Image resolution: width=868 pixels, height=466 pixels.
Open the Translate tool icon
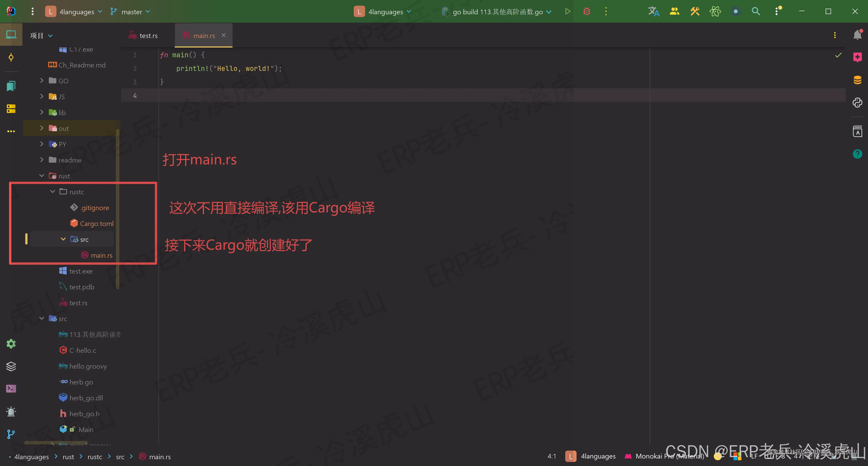tap(653, 12)
